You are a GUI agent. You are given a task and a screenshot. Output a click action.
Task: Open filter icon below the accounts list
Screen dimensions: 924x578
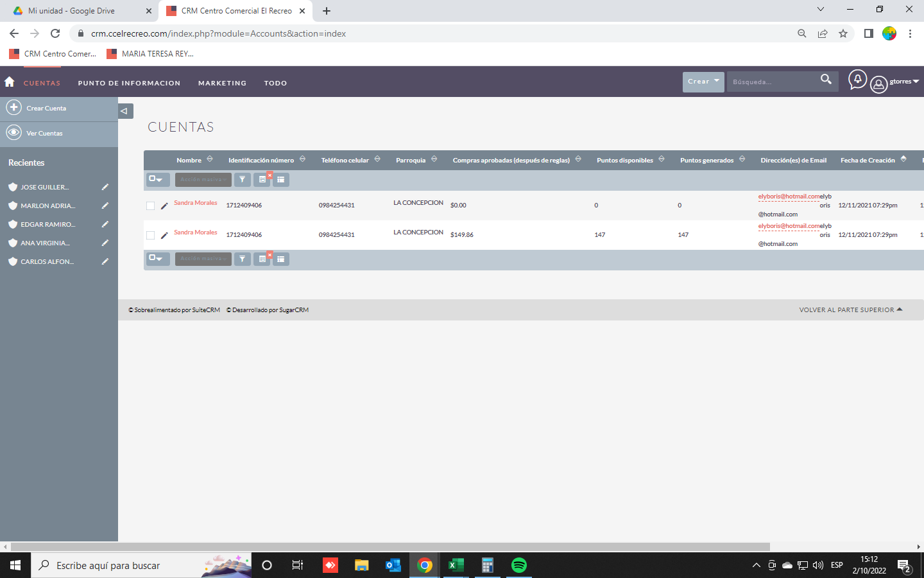point(243,259)
